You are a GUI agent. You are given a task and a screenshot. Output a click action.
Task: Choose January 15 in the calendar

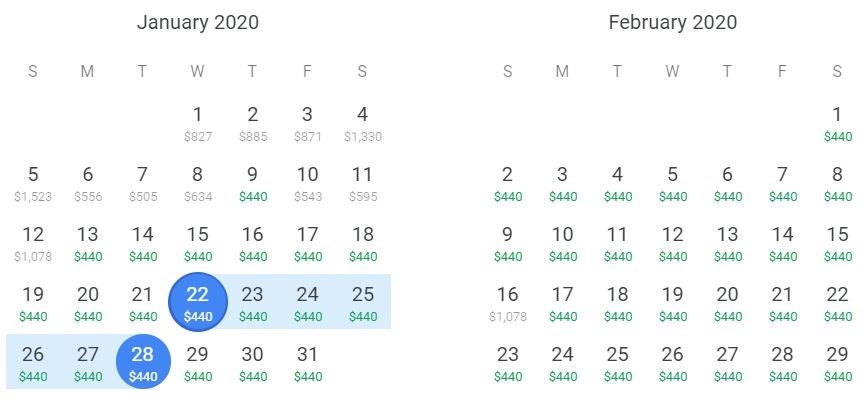click(198, 243)
